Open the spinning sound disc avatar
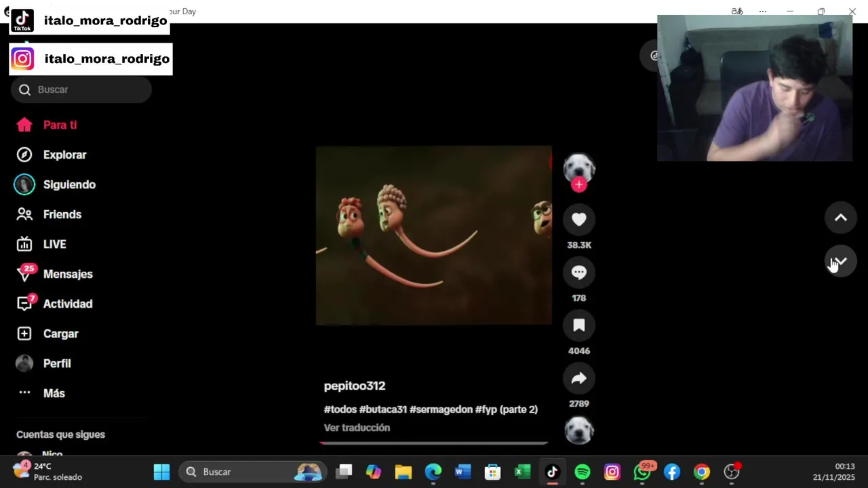Image resolution: width=868 pixels, height=488 pixels. pos(579,430)
